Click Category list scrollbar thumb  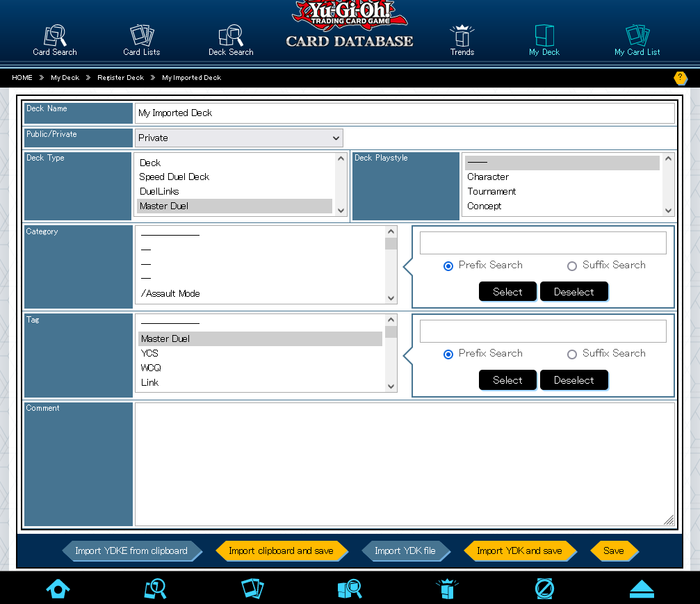point(391,244)
